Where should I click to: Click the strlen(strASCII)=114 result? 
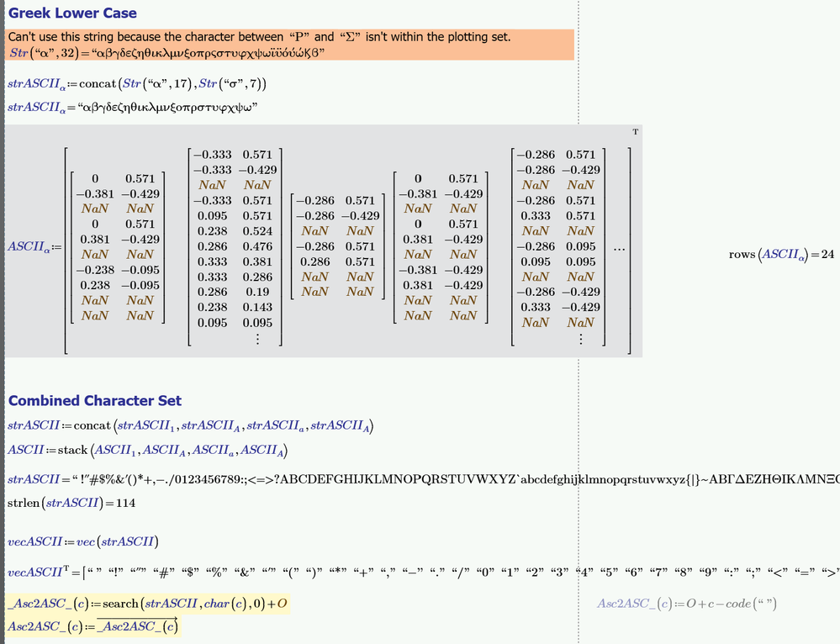tap(71, 503)
